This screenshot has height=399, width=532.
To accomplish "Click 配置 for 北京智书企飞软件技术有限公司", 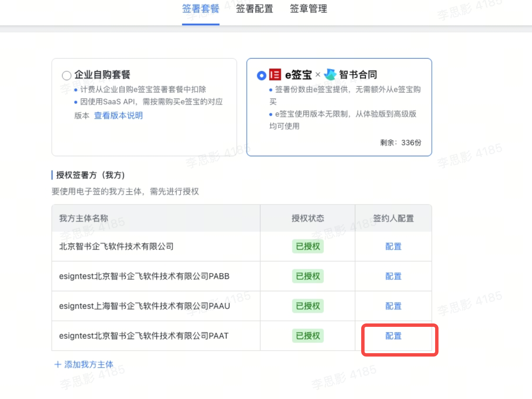I will [393, 247].
